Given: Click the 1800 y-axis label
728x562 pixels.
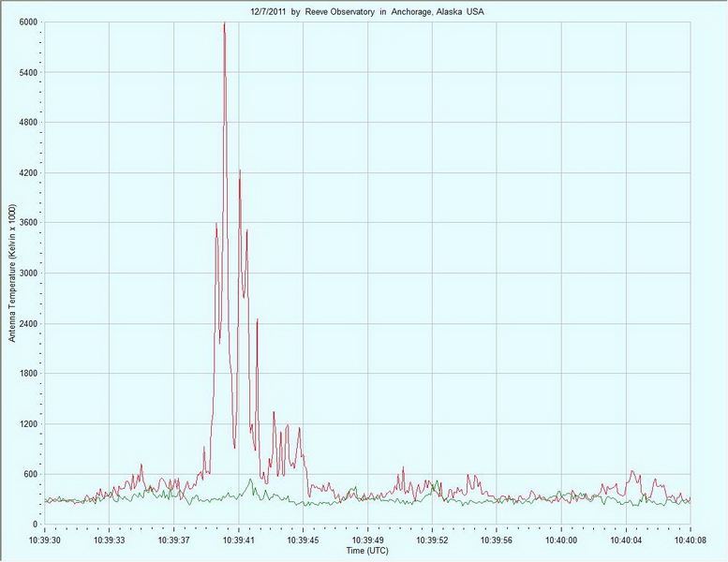Looking at the screenshot, I should coord(28,374).
